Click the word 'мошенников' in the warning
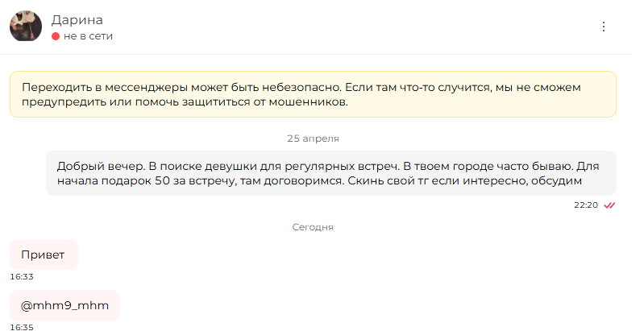This screenshot has width=644, height=331. click(x=308, y=101)
